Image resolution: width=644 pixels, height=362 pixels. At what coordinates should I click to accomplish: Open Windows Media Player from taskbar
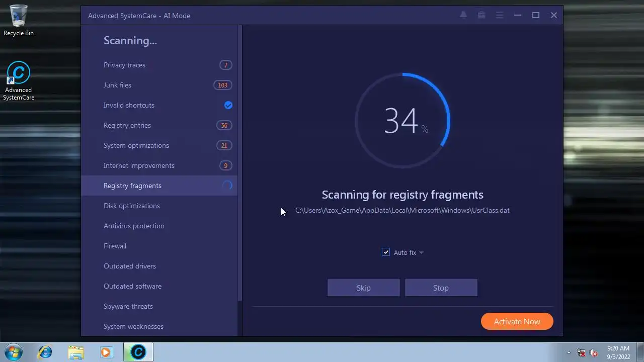[x=106, y=352]
